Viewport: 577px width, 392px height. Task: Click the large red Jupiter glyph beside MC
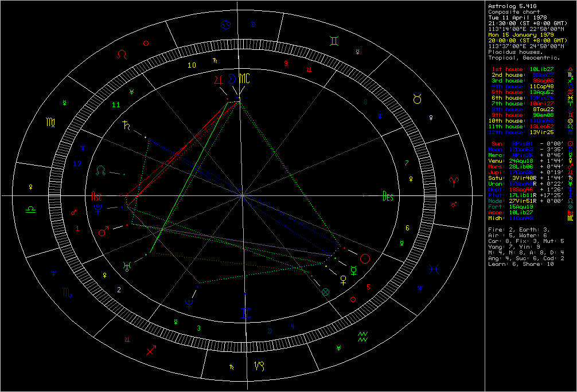point(219,79)
